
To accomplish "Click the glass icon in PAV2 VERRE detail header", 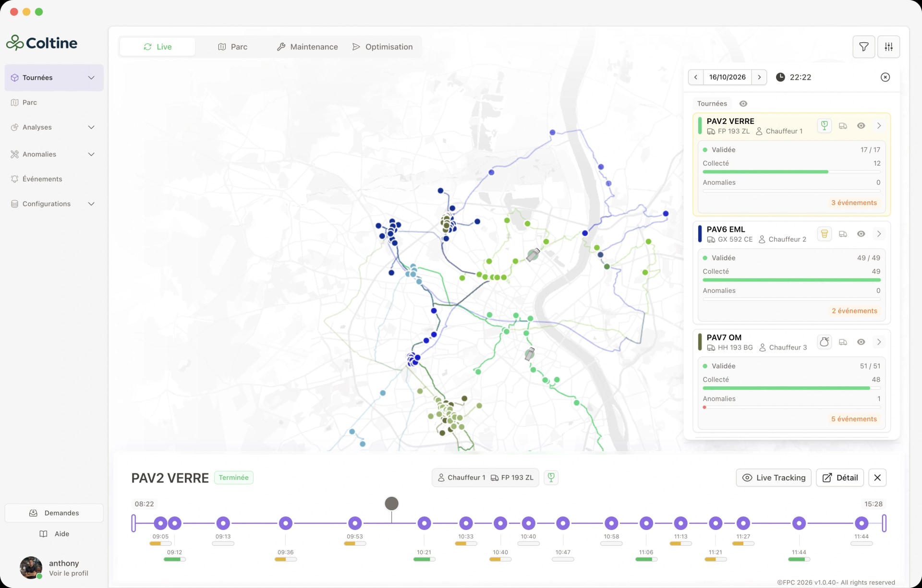I will (551, 477).
